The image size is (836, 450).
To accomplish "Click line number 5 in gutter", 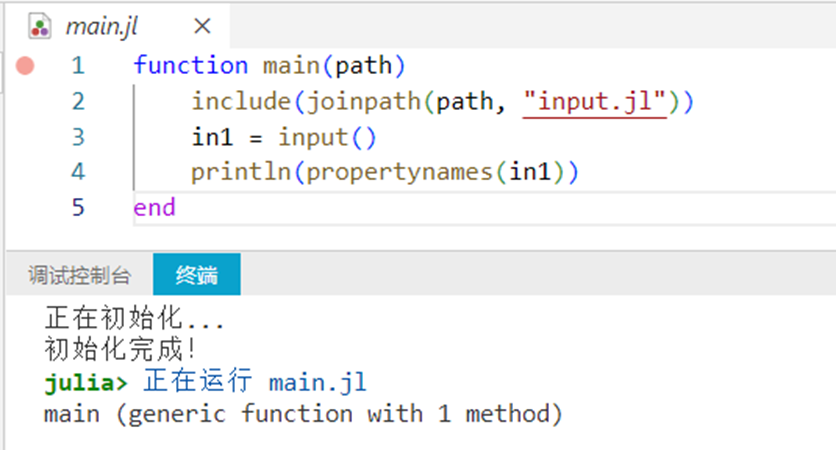I will pos(78,207).
